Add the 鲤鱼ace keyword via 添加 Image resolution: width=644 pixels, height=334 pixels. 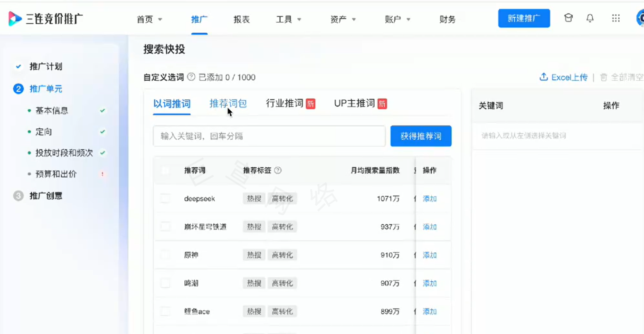430,312
